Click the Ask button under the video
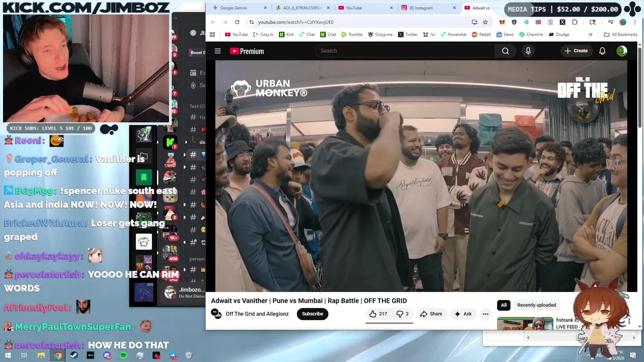The width and height of the screenshot is (644, 362). tap(463, 314)
